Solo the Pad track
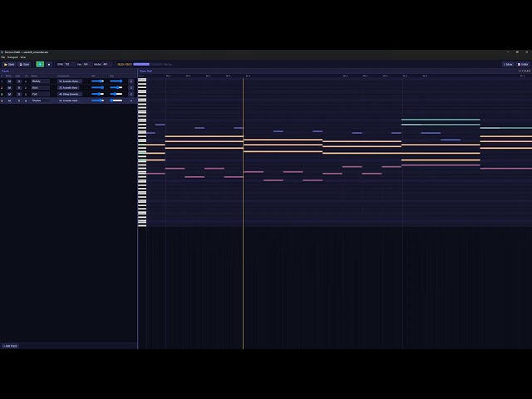The width and height of the screenshot is (532, 399). (18, 94)
